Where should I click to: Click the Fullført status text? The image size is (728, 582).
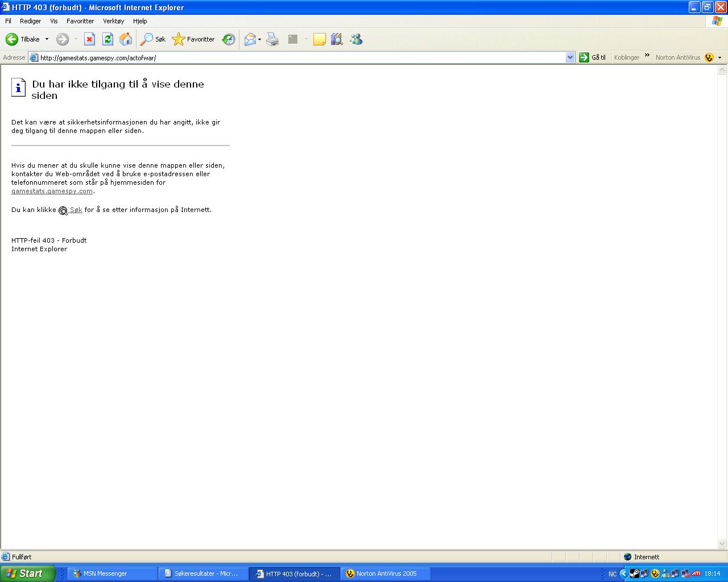click(22, 557)
